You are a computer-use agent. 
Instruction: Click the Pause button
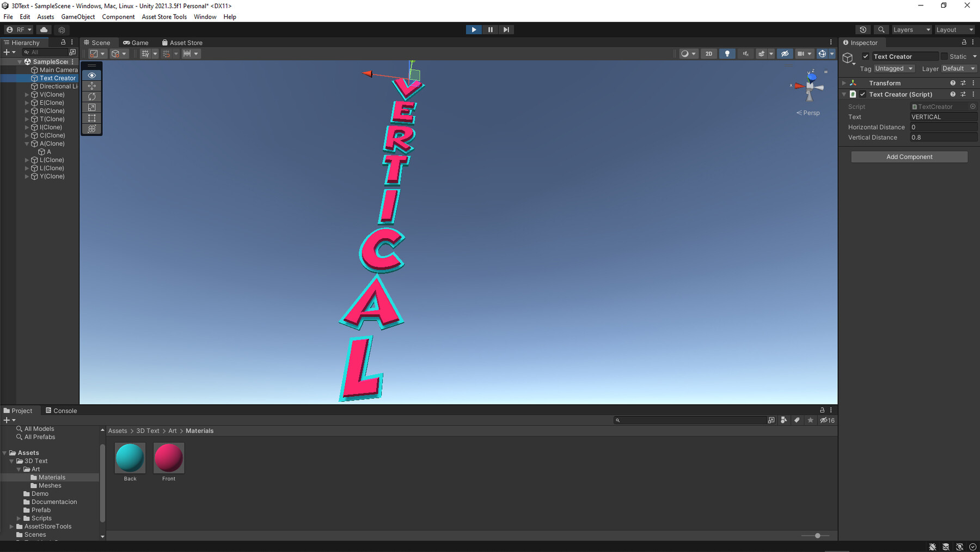490,29
